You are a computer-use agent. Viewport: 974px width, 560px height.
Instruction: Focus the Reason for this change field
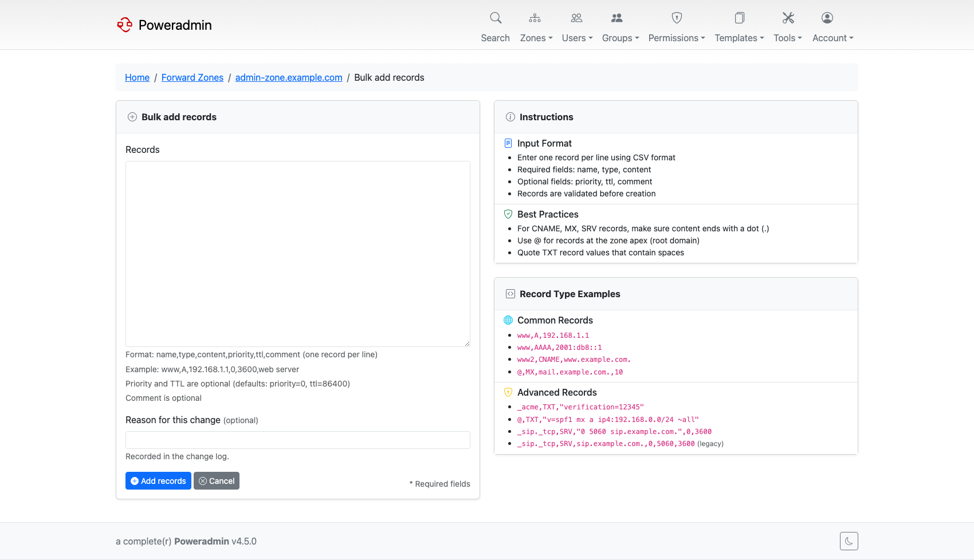pyautogui.click(x=298, y=440)
